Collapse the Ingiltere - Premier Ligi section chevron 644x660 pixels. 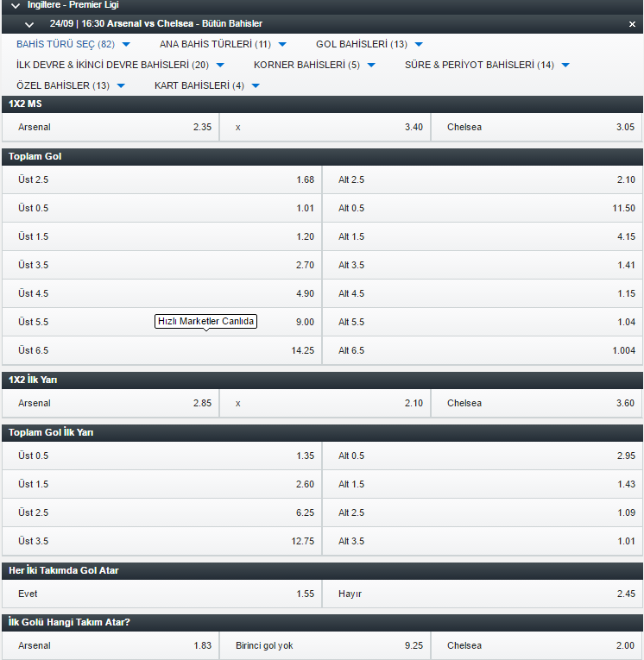[16, 5]
